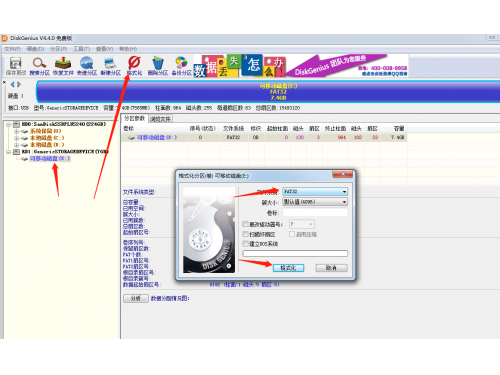Select Local Disk (C:) in the tree
The image size is (500, 375).
point(47,138)
